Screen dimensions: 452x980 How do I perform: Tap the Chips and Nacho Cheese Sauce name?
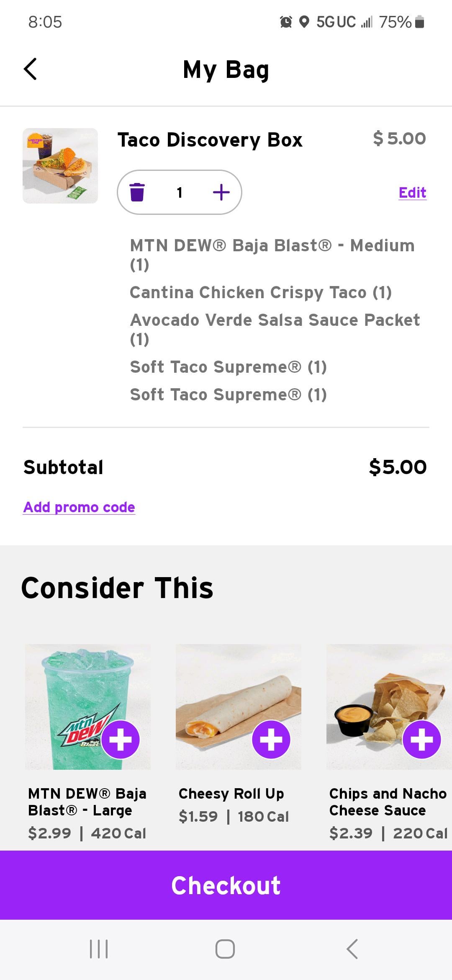coord(387,802)
